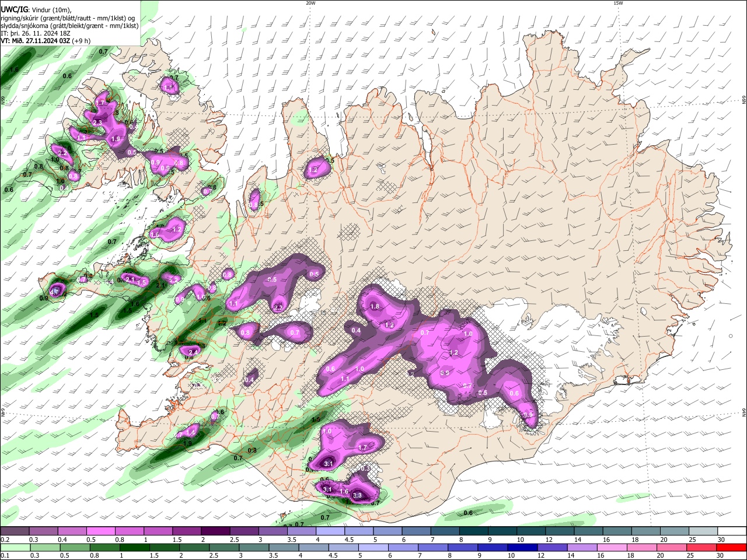Select the 30 label on the rain scale
747x560 pixels.
(x=721, y=555)
